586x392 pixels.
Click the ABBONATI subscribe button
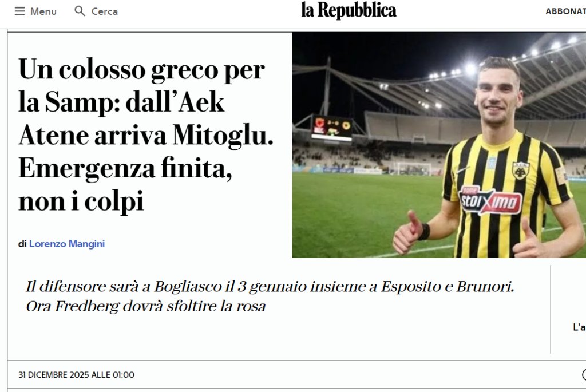pos(565,11)
